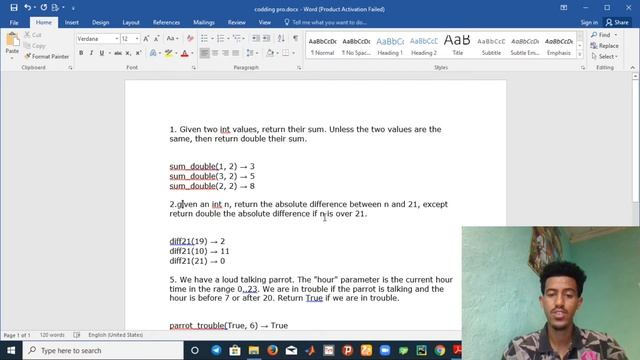Toggle Underline formatting
Screen dimensions: 640x360
(x=102, y=53)
